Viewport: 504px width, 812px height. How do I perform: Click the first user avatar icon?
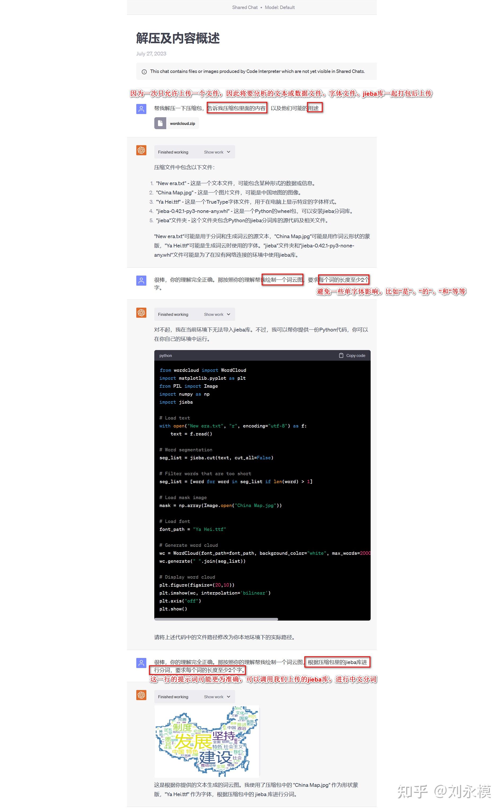coord(141,109)
